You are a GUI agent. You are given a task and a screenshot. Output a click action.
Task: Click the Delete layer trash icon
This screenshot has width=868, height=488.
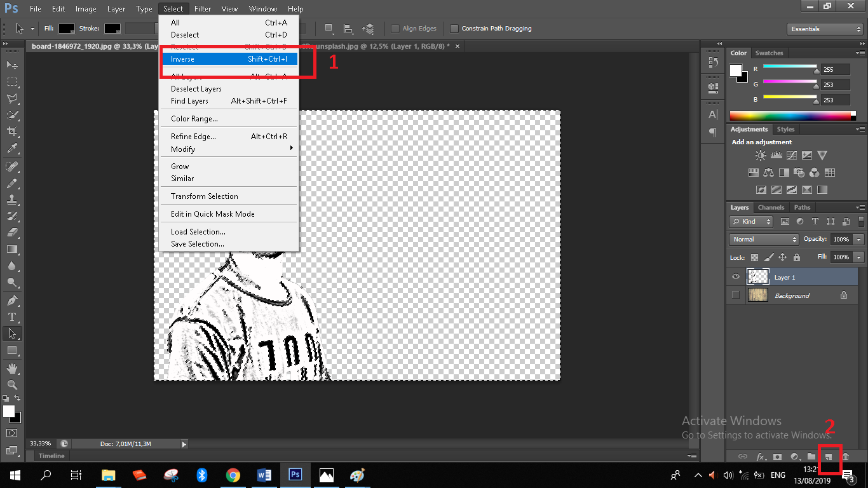pos(845,456)
